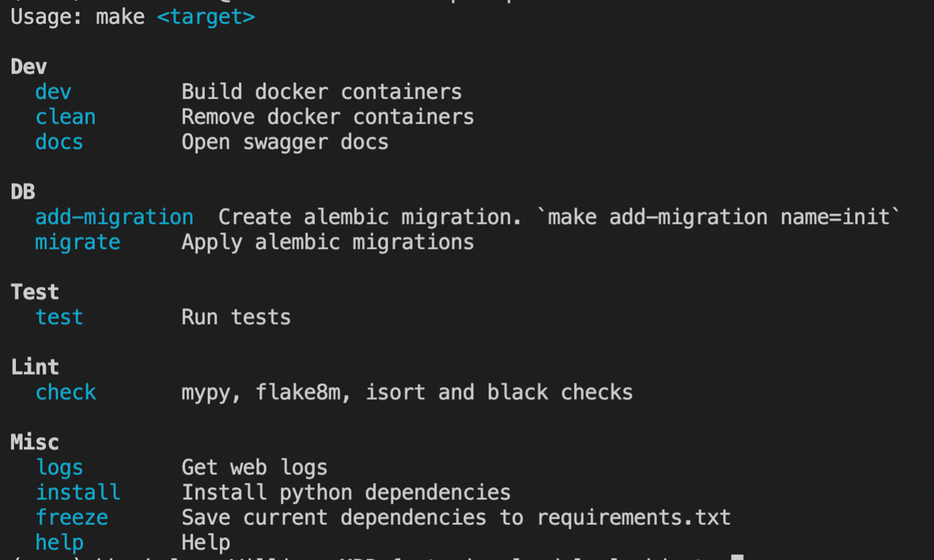Click the bold Lint section heading
The image size is (934, 560).
[35, 367]
